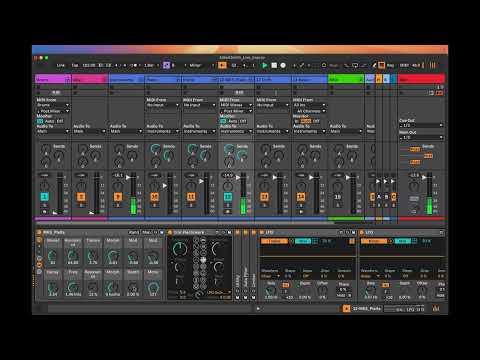480x360 pixels.
Task: Set Drums track monitor to Off
Action: (60, 121)
